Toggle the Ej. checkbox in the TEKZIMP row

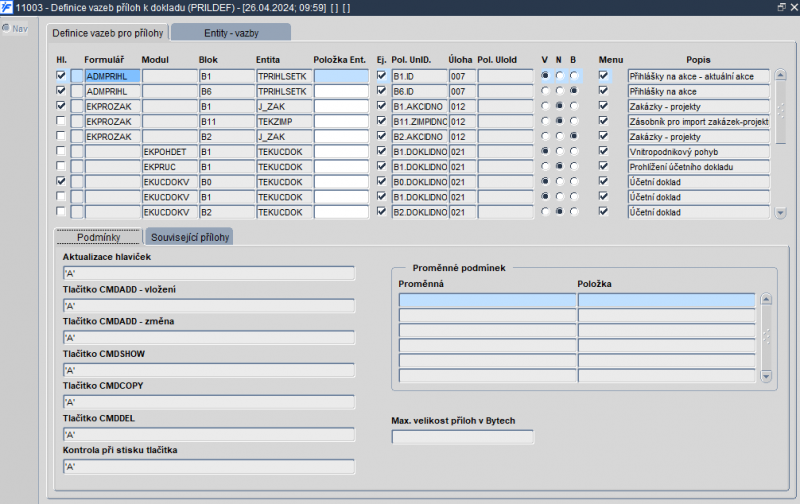[x=381, y=121]
